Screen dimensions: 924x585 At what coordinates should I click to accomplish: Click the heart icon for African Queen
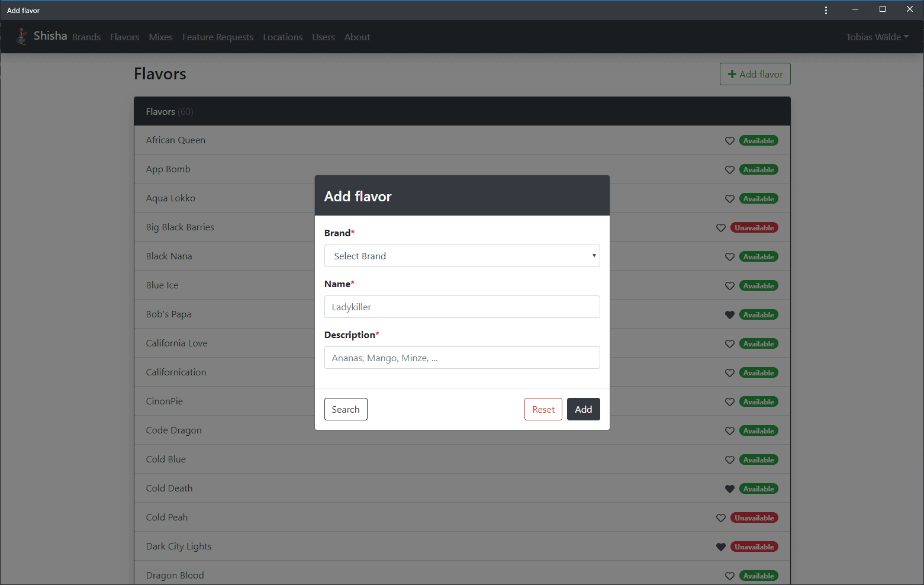point(730,141)
